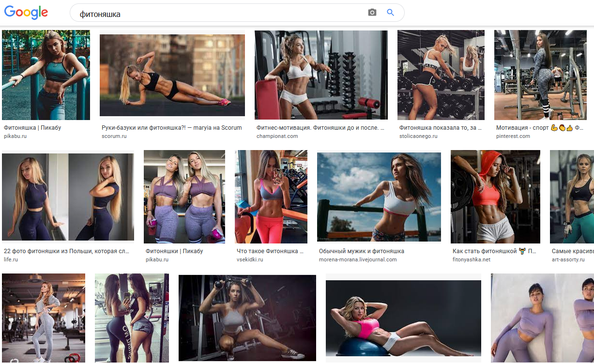Screen dimensions: 594x364
Task: Open the red hoodie fitonyashka.net thumbnail
Action: pyautogui.click(x=495, y=197)
